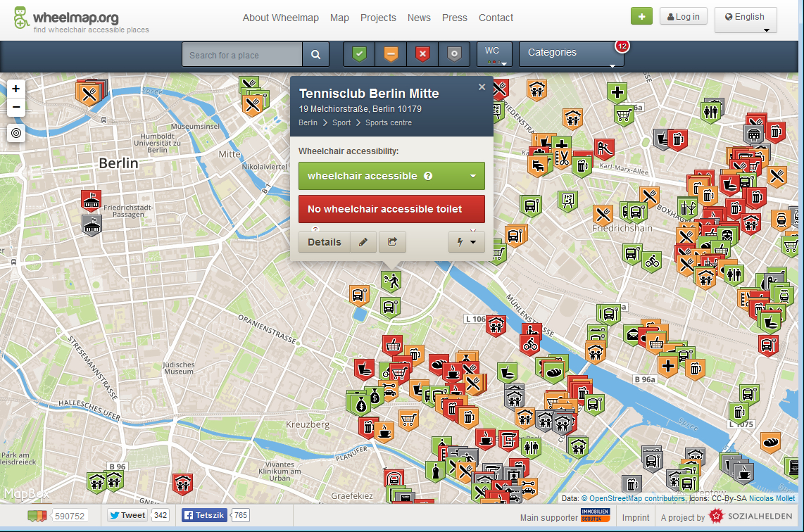Go to the Map menu item

click(x=339, y=18)
